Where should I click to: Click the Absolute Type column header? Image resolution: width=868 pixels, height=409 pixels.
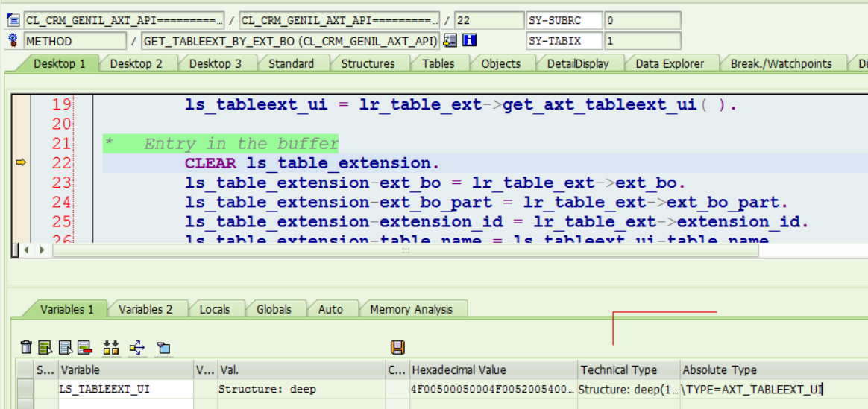coord(774,370)
